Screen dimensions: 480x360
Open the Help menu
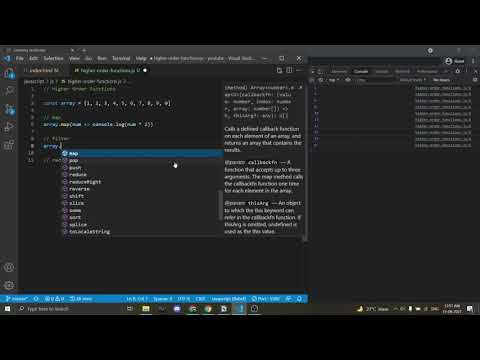tap(141, 58)
